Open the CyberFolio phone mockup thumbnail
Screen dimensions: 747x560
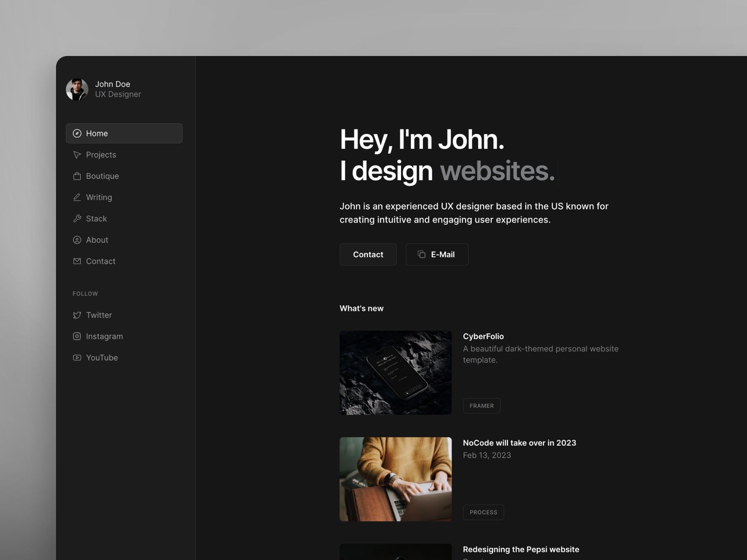[x=395, y=373]
